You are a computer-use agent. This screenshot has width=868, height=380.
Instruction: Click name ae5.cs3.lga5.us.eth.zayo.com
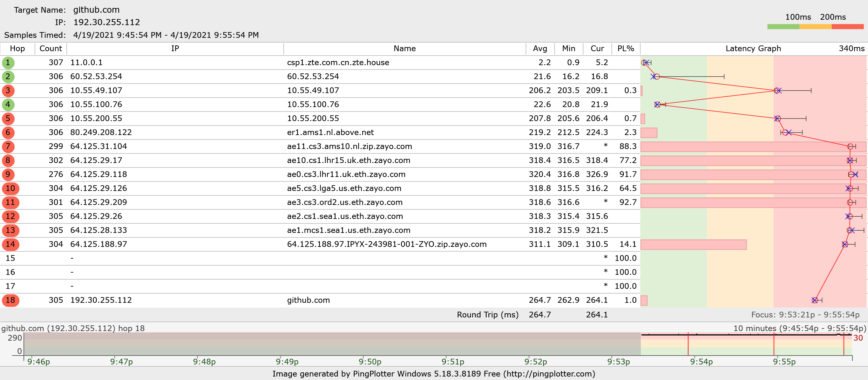click(344, 188)
